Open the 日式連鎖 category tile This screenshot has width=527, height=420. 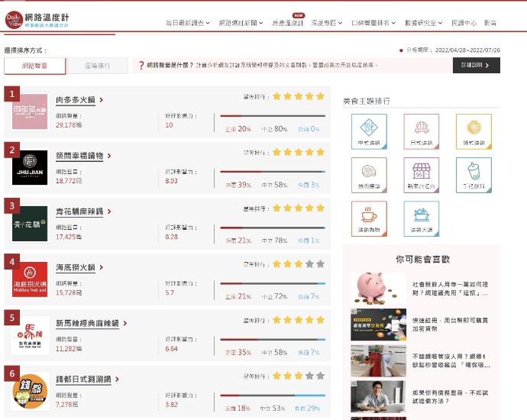(422, 131)
